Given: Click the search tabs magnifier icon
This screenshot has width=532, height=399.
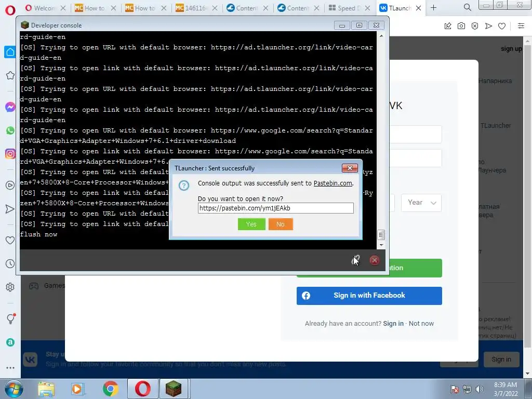Looking at the screenshot, I should (x=467, y=7).
